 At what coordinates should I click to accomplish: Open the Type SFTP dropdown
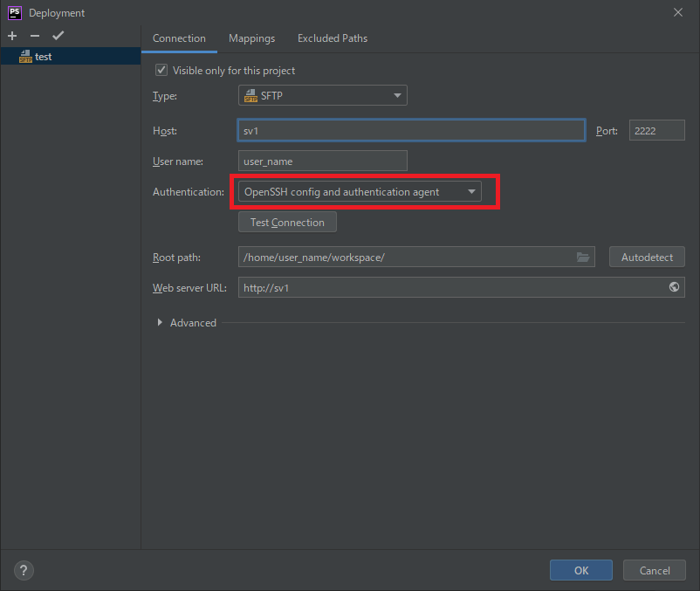[x=323, y=95]
